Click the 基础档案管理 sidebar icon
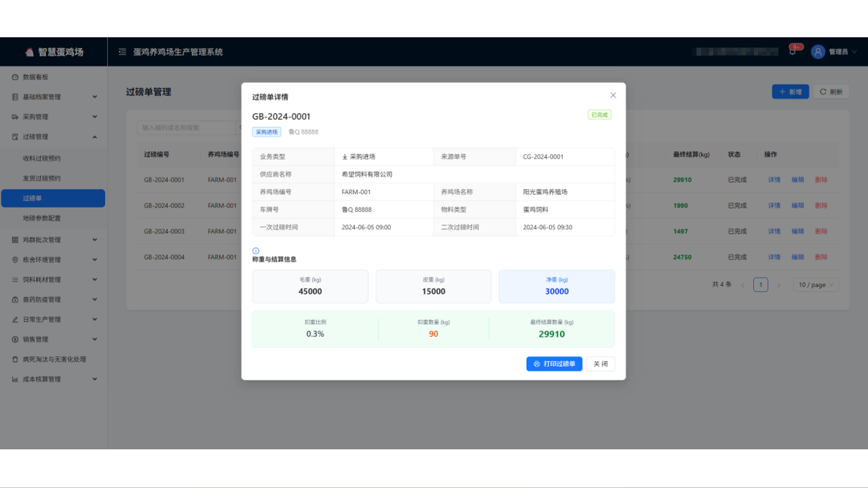Screen dimensions: 868x488 pos(15,97)
